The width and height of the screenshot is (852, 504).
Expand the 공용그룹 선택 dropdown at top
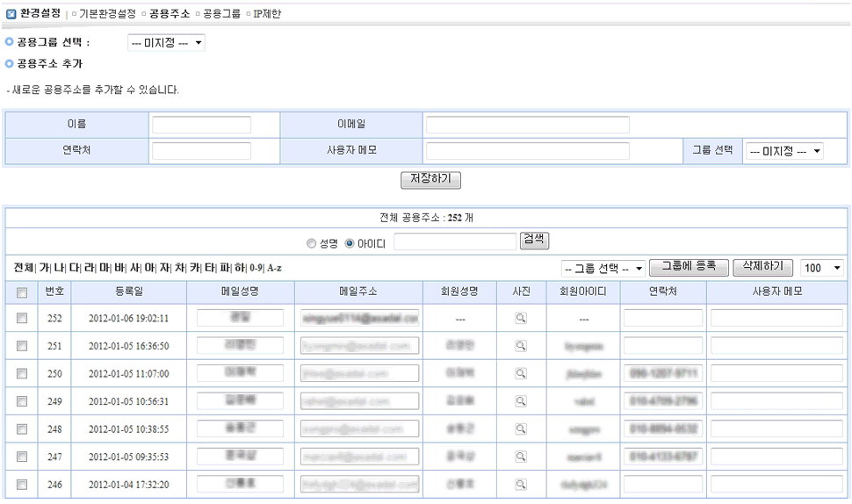166,43
